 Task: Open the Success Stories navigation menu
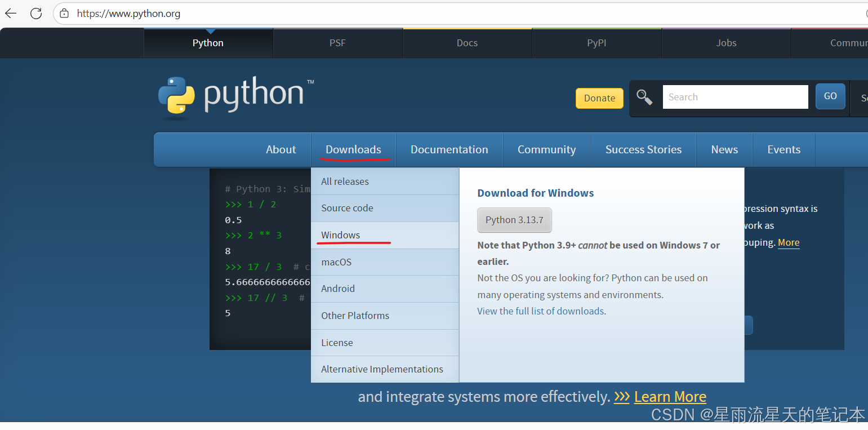643,149
